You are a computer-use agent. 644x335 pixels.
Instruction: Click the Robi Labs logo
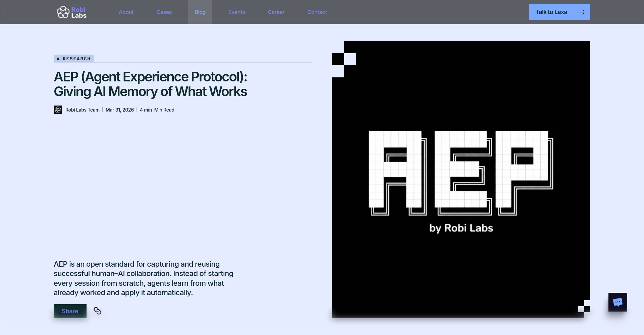[71, 12]
